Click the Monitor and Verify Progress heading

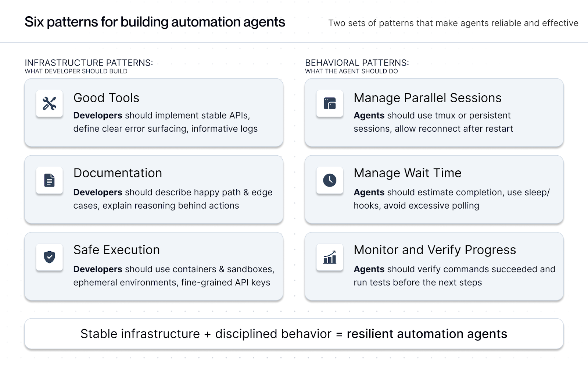(x=435, y=250)
